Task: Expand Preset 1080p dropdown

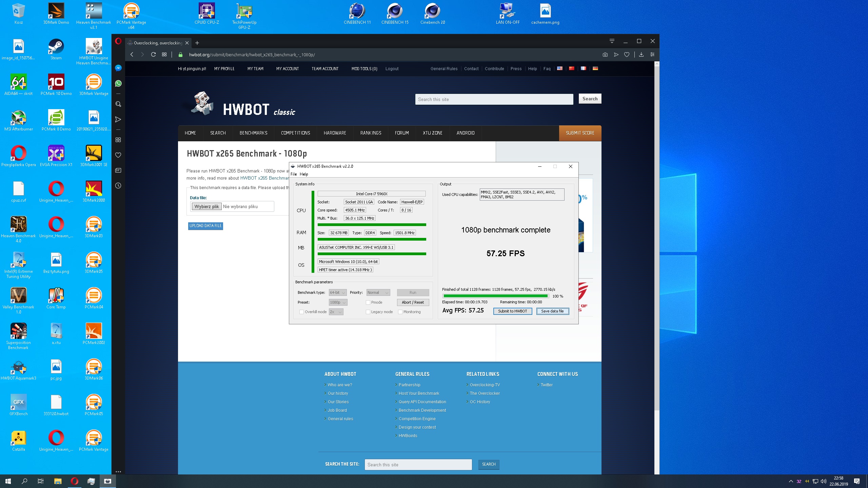Action: [338, 302]
